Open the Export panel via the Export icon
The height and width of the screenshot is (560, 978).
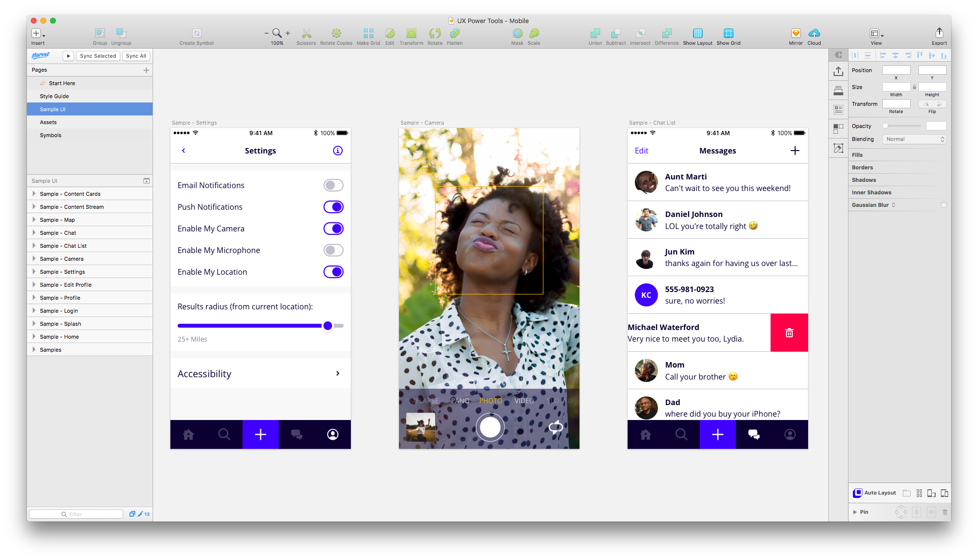tap(939, 34)
